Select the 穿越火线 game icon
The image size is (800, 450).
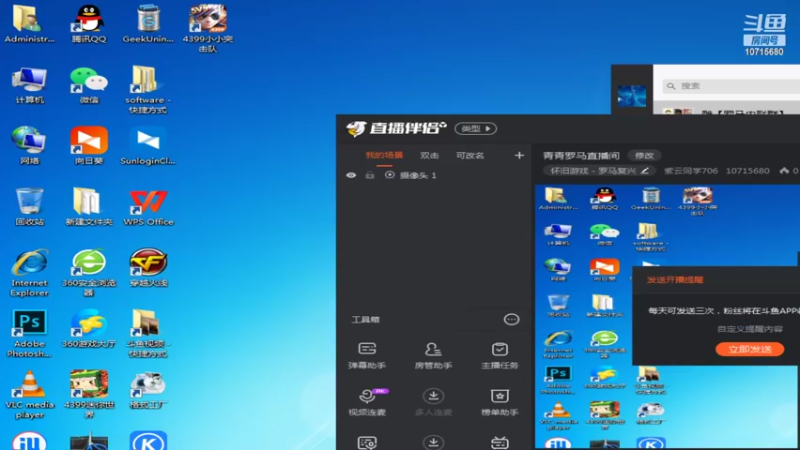point(148,268)
